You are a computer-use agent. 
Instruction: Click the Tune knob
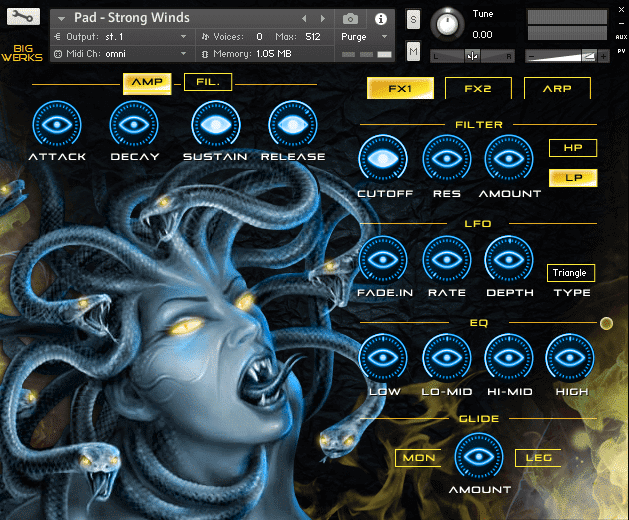(447, 24)
